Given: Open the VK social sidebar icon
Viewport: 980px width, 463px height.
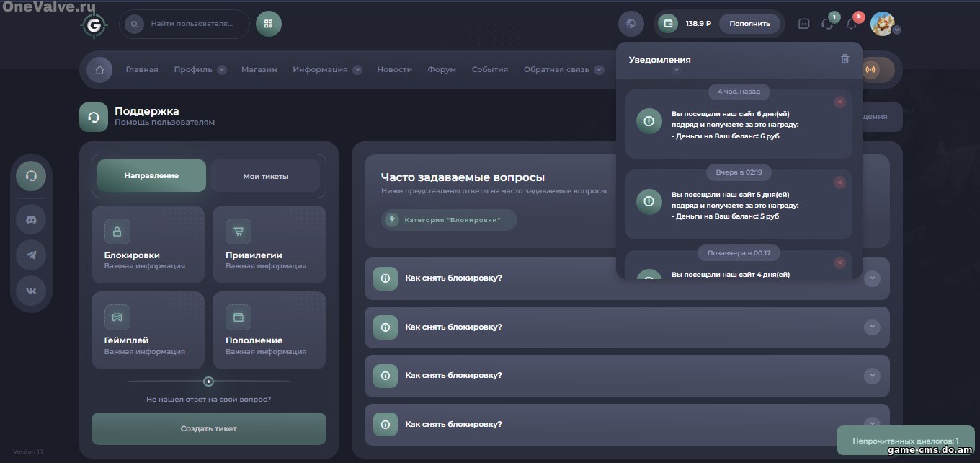Looking at the screenshot, I should 31,291.
